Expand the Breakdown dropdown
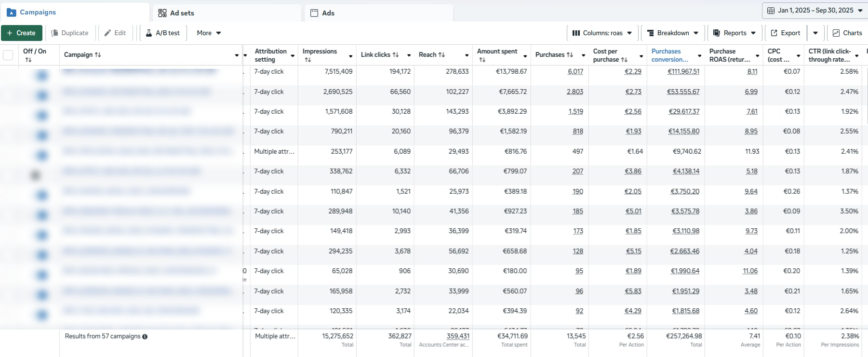This screenshot has width=868, height=357. pos(672,33)
